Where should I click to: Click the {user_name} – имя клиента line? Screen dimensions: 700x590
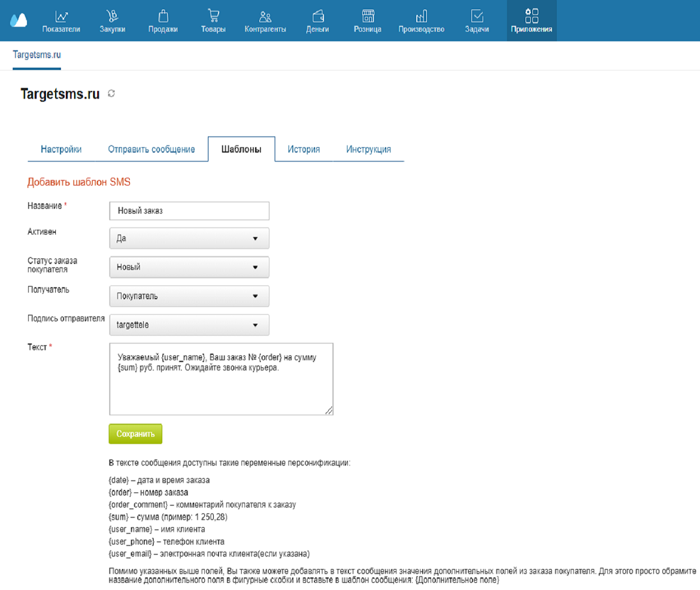pos(157,530)
